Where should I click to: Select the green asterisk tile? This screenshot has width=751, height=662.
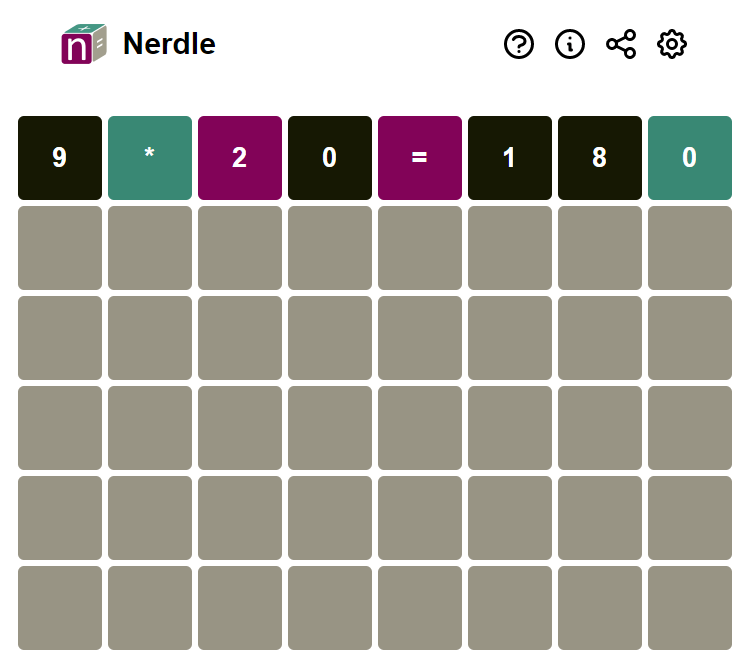tap(150, 158)
